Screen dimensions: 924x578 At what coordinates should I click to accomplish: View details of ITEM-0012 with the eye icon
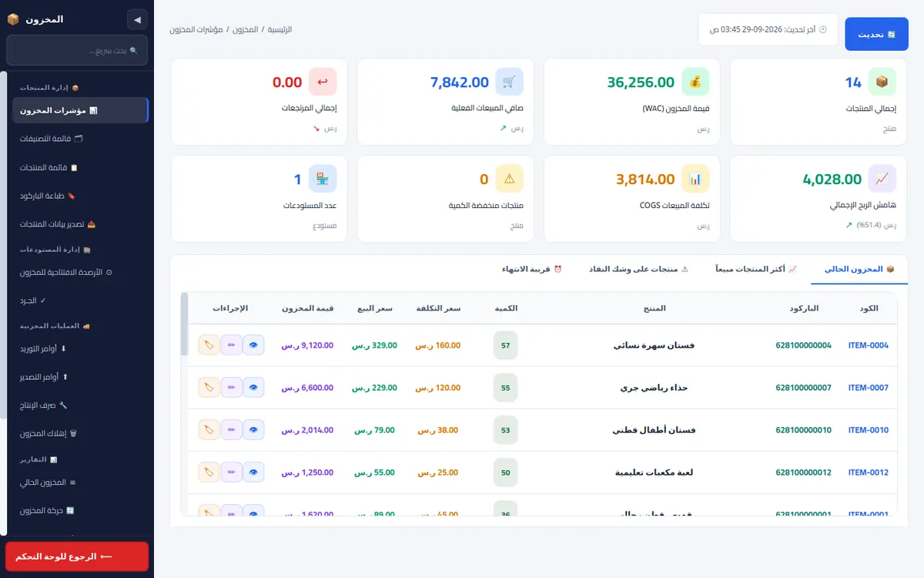(253, 472)
